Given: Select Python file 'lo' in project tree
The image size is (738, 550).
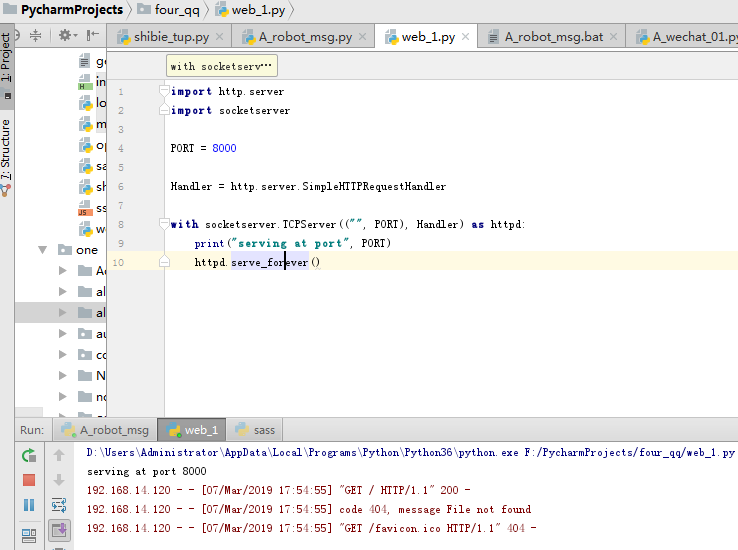Looking at the screenshot, I should [x=92, y=103].
